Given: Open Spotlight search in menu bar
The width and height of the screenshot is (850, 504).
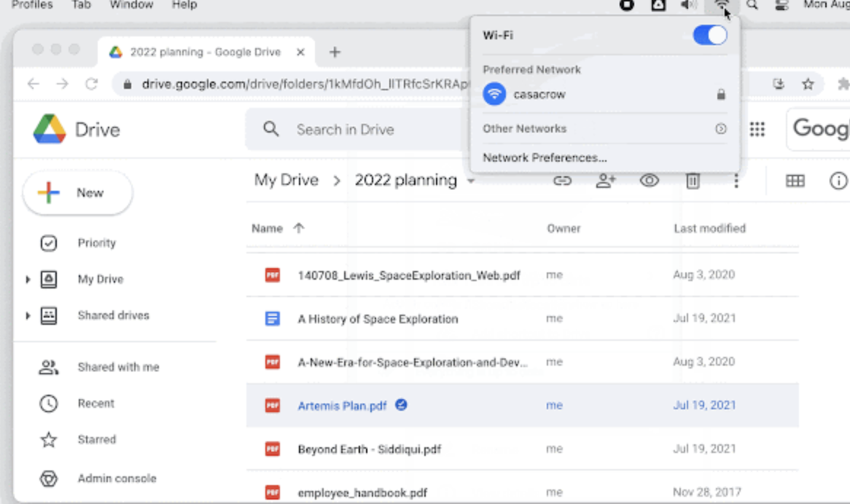Looking at the screenshot, I should (752, 5).
